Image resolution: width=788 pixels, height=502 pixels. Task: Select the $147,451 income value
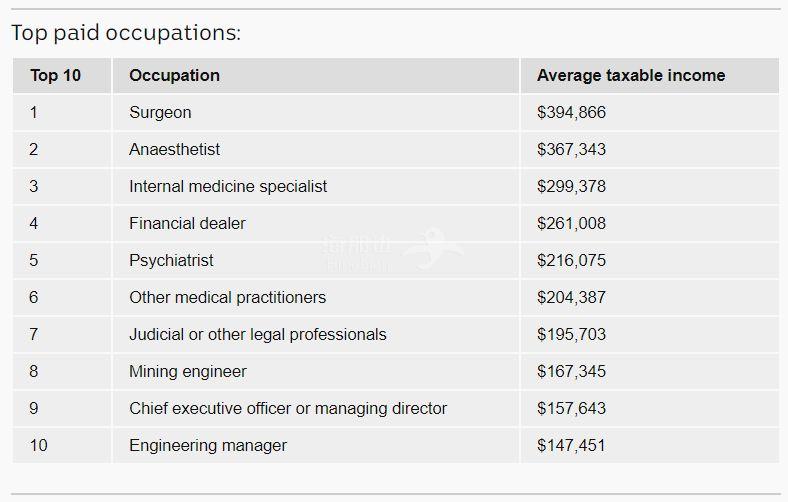571,446
